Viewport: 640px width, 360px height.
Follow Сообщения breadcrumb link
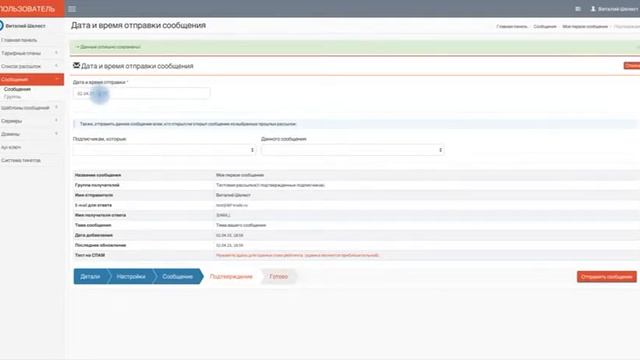coord(544,27)
